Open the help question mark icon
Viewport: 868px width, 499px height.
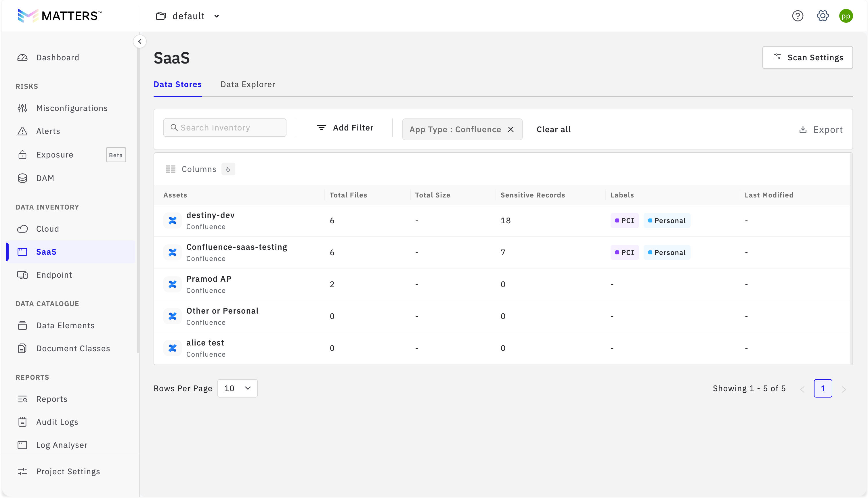coord(797,16)
